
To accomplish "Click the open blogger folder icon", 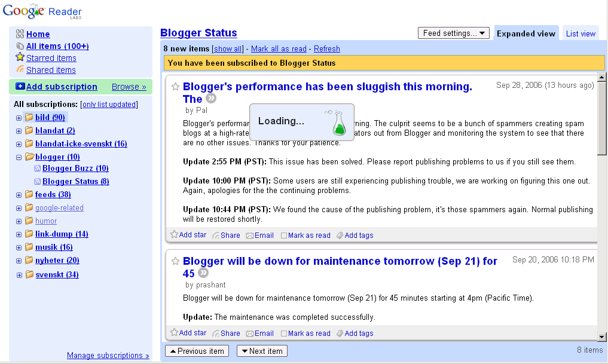I will click(x=29, y=157).
